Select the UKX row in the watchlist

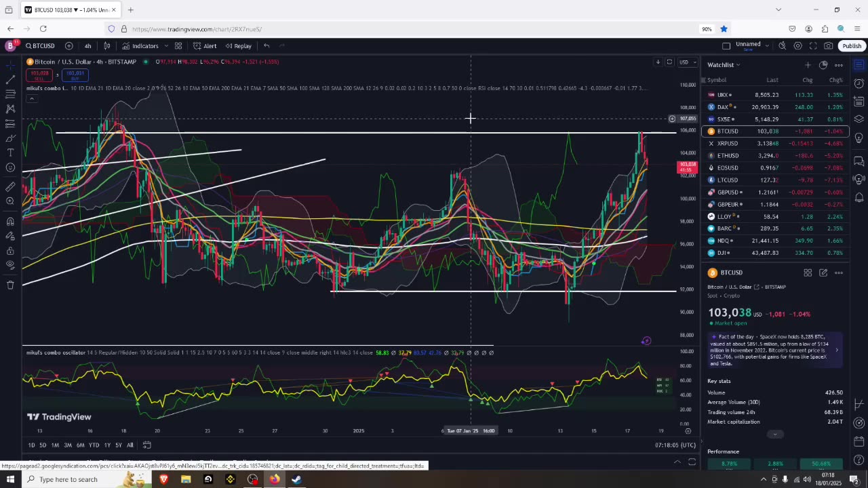tap(775, 95)
